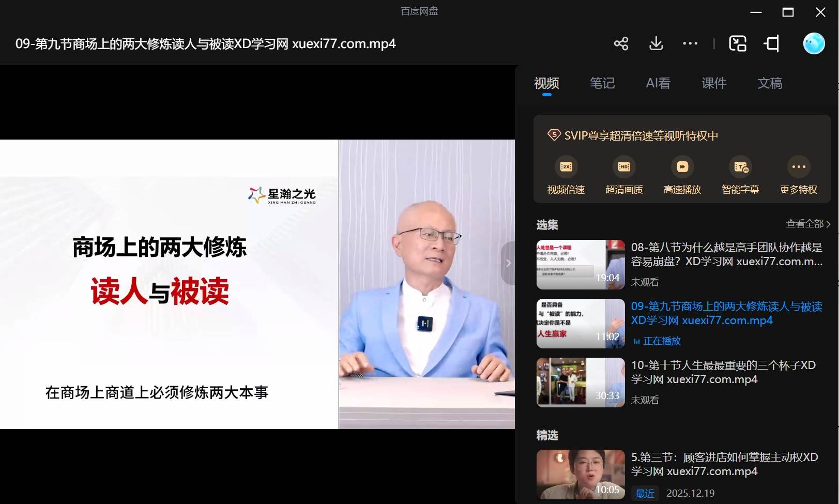This screenshot has width=839, height=504.
Task: Expand playlist via 查看全部
Action: tap(807, 224)
